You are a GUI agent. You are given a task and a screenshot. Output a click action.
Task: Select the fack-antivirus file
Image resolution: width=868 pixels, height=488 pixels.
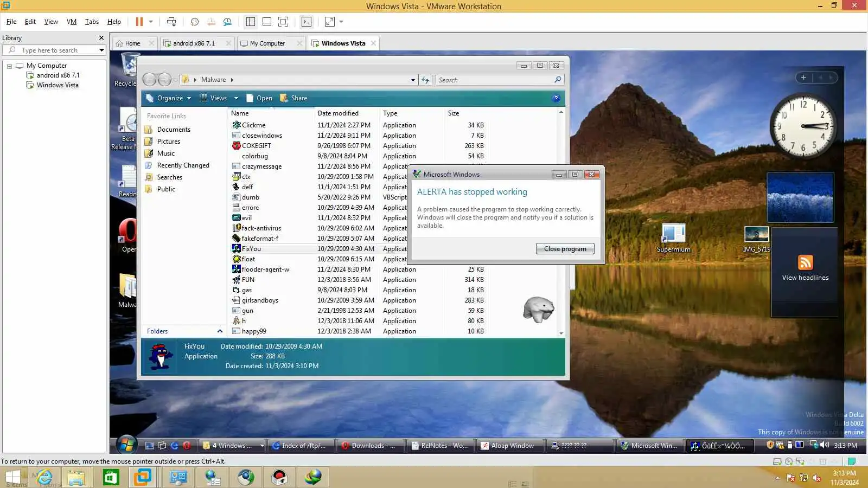pos(261,228)
